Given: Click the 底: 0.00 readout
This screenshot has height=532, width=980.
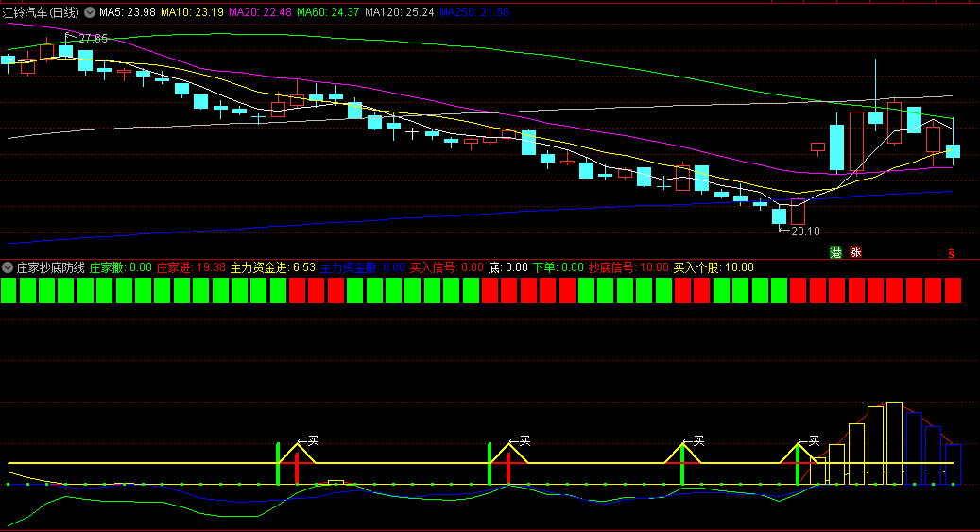Looking at the screenshot, I should click(508, 267).
